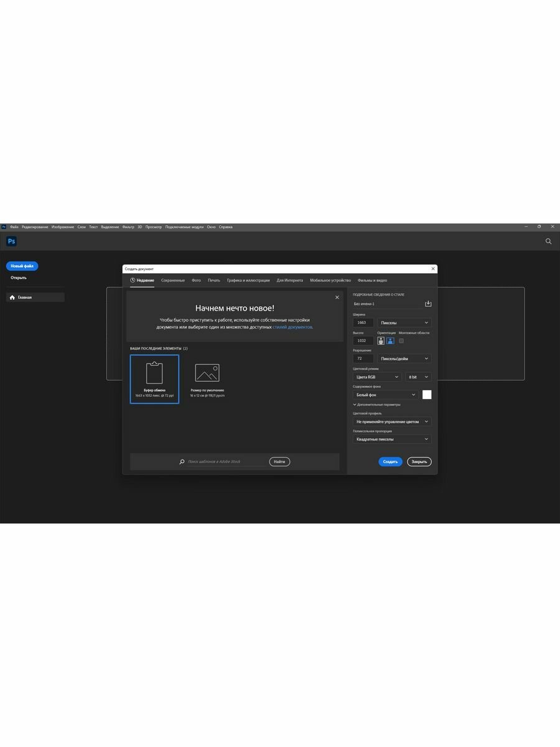The height and width of the screenshot is (747, 560).
Task: Dismiss the Начнем нечто новое banner
Action: [x=337, y=298]
